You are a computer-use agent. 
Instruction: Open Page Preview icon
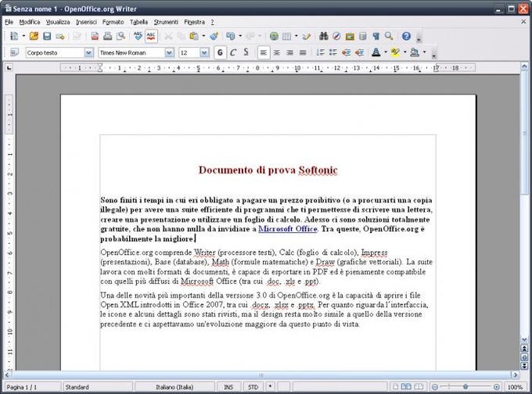click(120, 36)
